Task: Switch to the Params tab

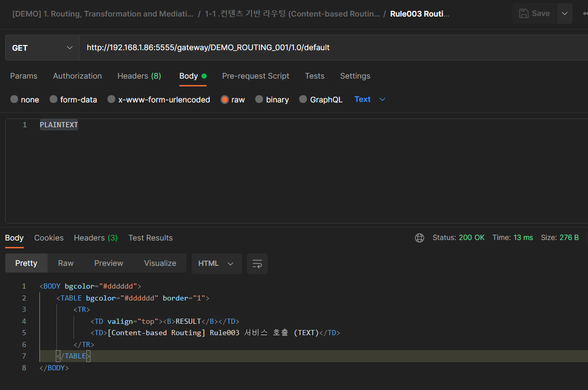Action: [x=24, y=76]
